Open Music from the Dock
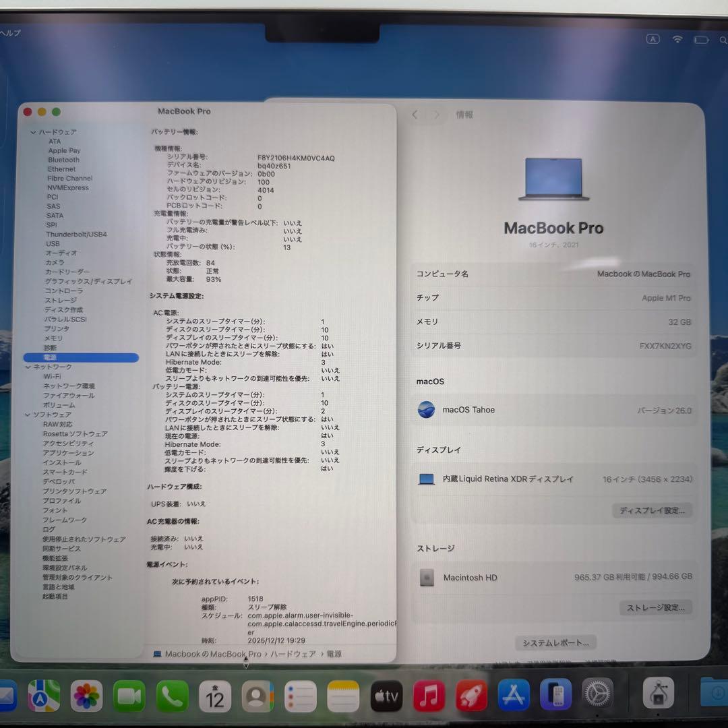Viewport: 728px width, 728px height. pos(428,694)
